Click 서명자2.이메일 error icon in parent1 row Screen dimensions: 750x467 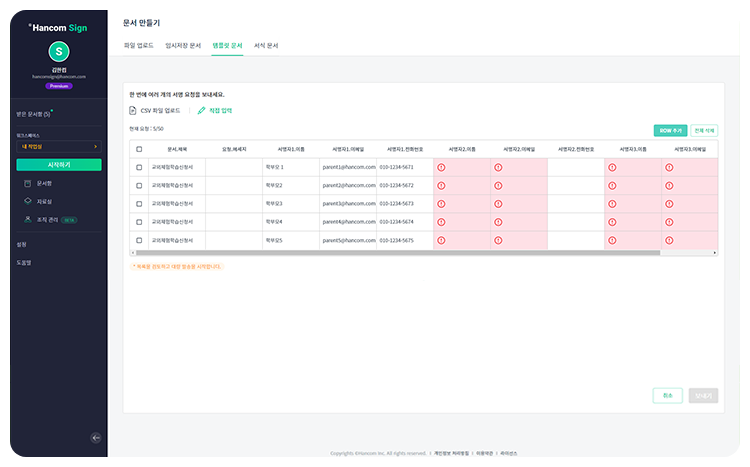point(498,167)
